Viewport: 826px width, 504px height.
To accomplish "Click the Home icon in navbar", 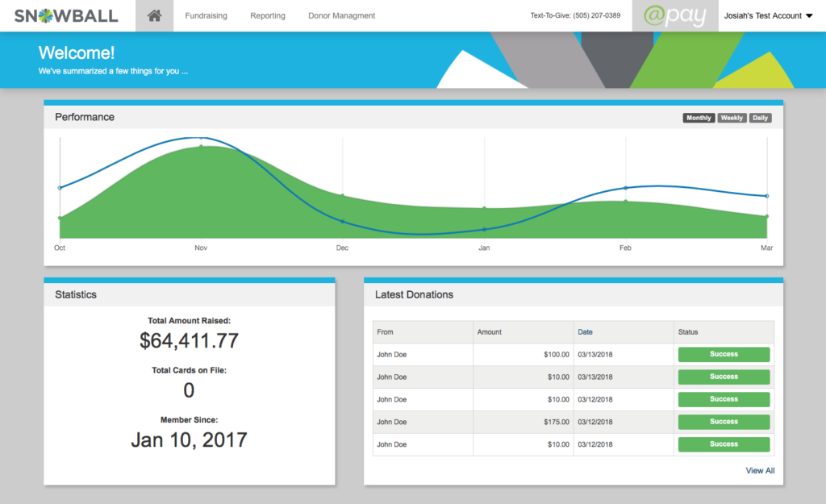I will 154,16.
